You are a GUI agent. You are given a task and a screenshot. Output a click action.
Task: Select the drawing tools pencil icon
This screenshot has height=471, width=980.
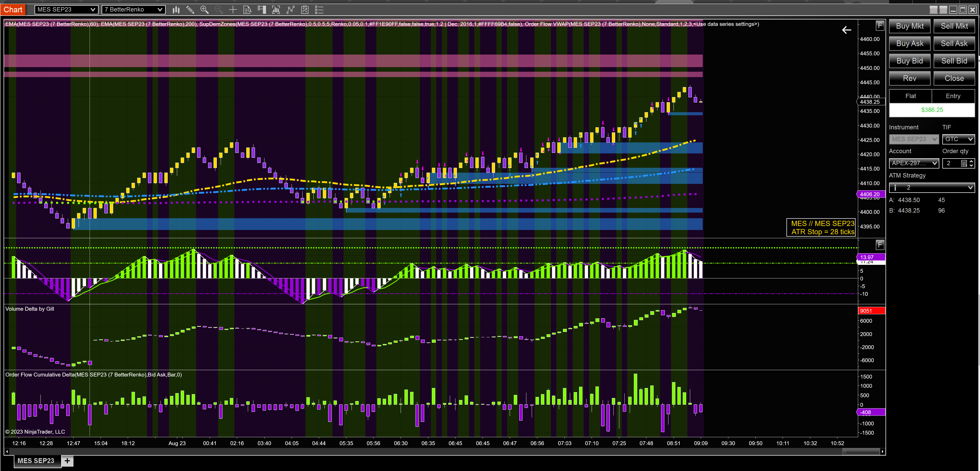190,10
